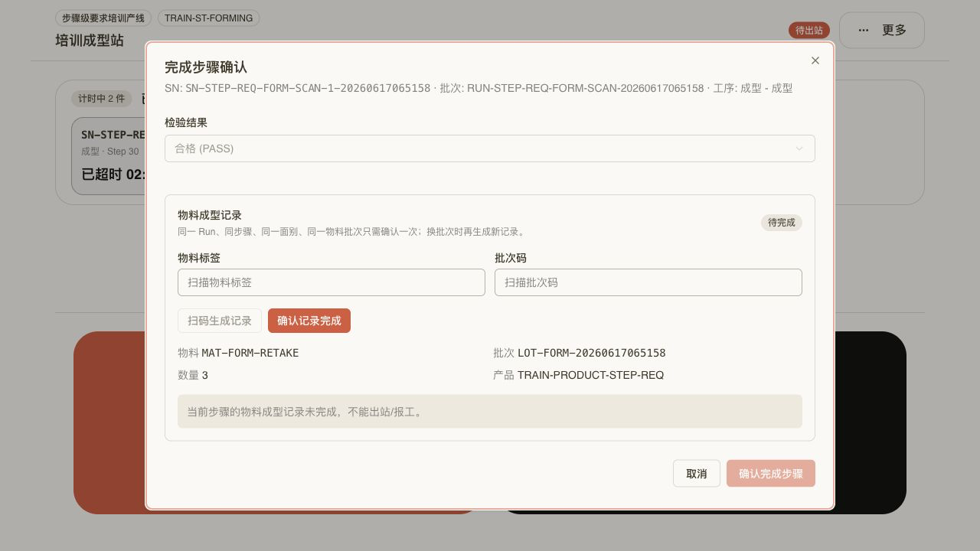Click the 已超时 timer text on card

(x=113, y=174)
